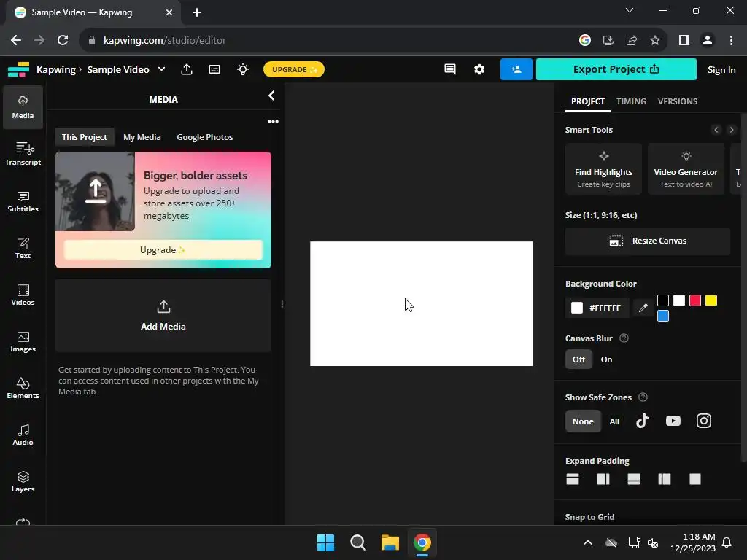747x560 pixels.
Task: Open Canvas Blur help icon
Action: pos(624,338)
